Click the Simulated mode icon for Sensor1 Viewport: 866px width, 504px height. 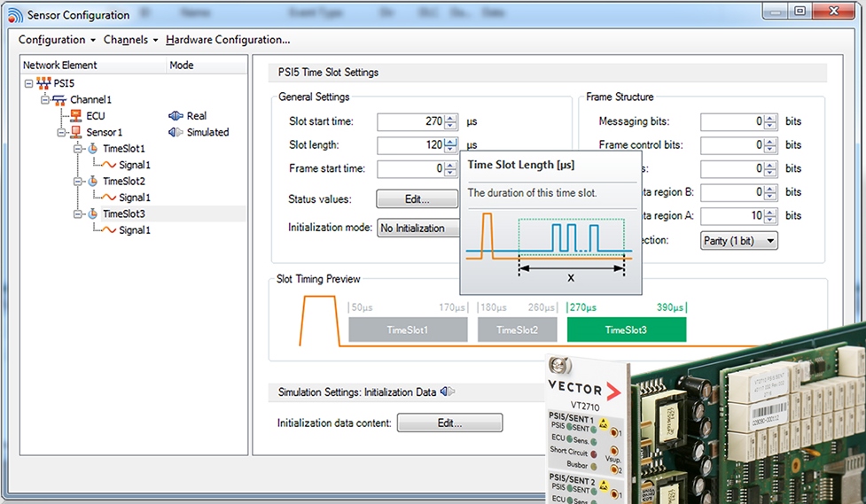pos(176,132)
